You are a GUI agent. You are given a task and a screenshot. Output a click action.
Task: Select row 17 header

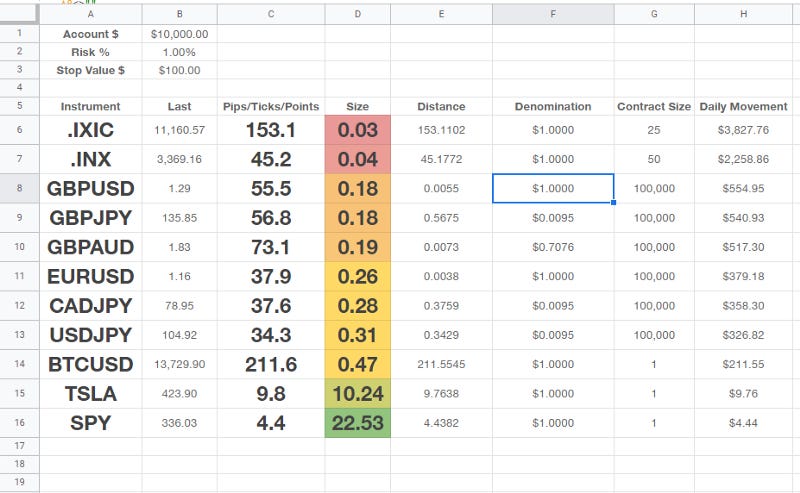(x=19, y=446)
